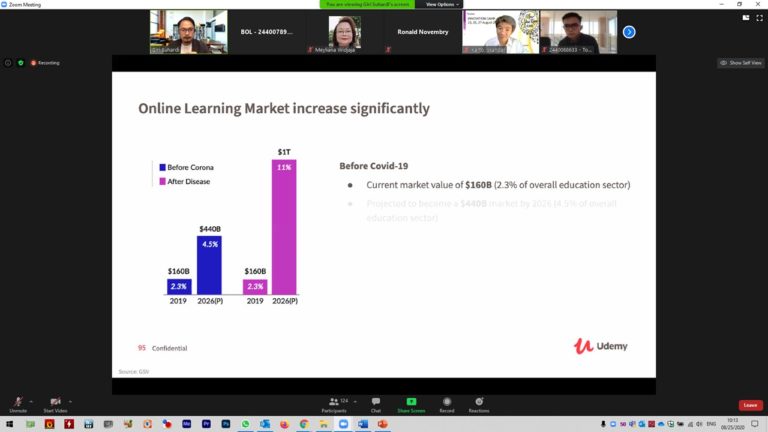768x432 pixels.
Task: Click the ENG language indicator
Action: pyautogui.click(x=711, y=424)
